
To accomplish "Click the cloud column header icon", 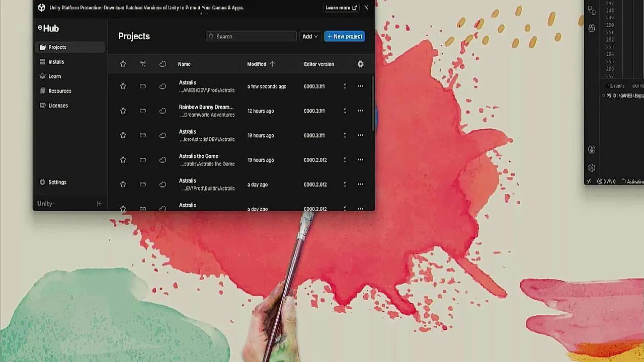I will (163, 64).
